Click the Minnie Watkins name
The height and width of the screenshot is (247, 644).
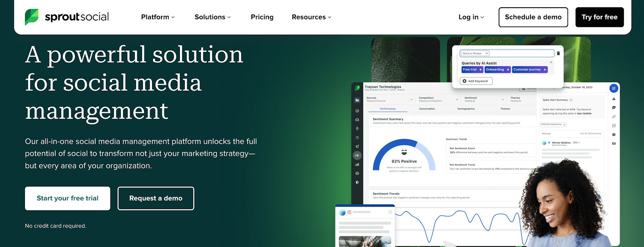(x=561, y=143)
